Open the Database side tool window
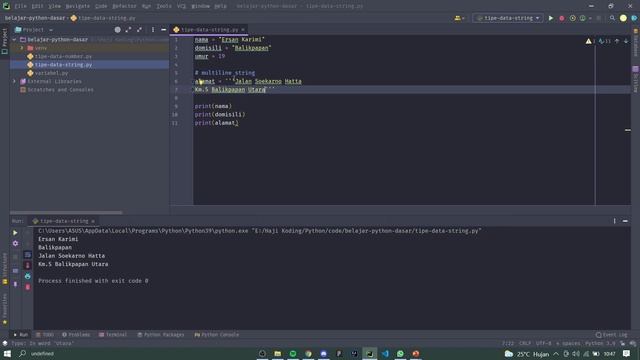 pos(636,43)
